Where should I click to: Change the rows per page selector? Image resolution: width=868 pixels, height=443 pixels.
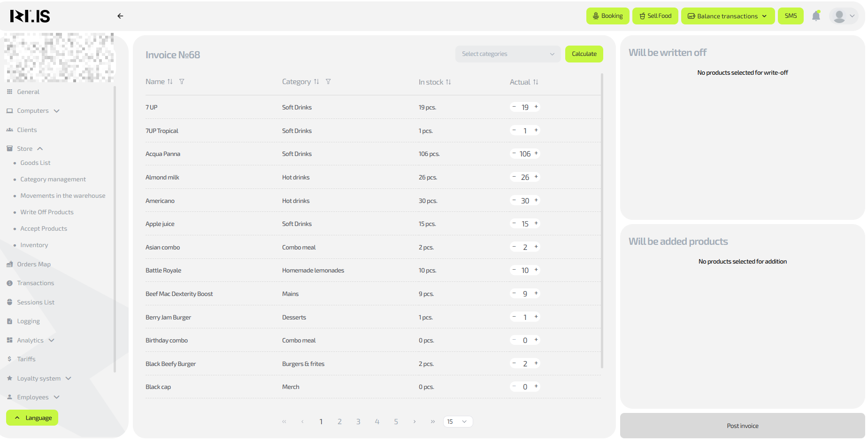(x=457, y=422)
